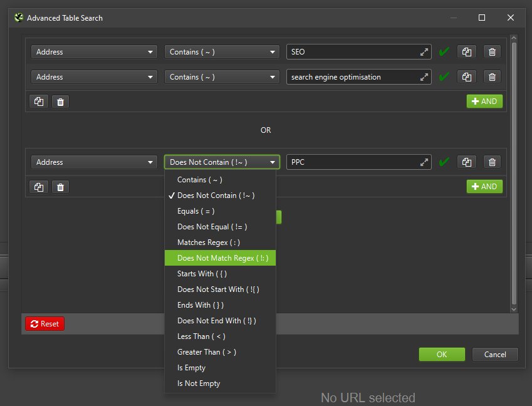Viewport: 532px width, 406px height.
Task: Click OK to apply the advanced search
Action: (x=442, y=354)
